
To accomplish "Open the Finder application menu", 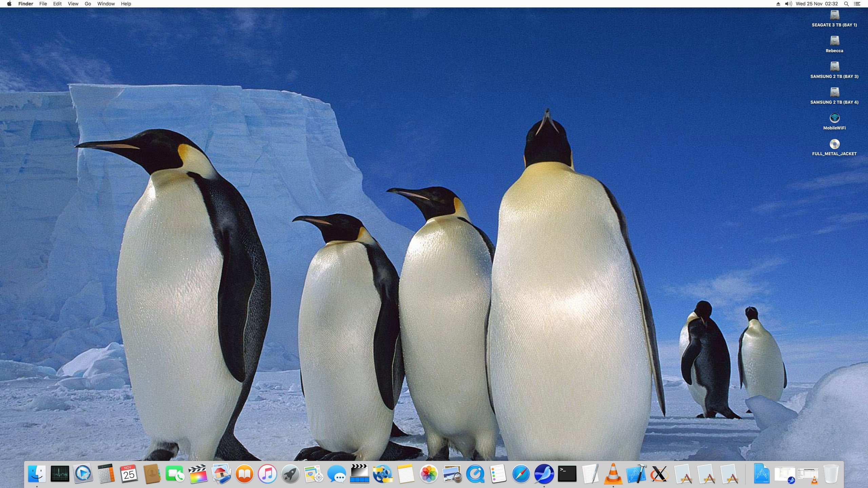I will click(x=26, y=4).
